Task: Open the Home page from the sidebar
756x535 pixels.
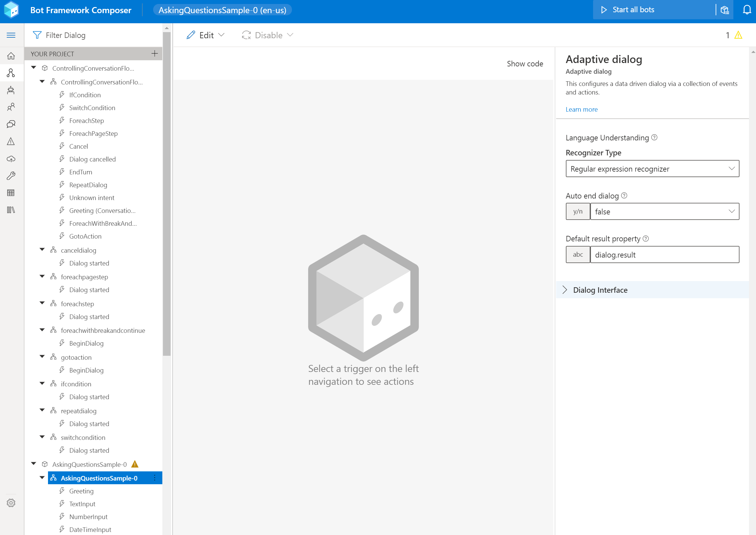Action: click(12, 56)
